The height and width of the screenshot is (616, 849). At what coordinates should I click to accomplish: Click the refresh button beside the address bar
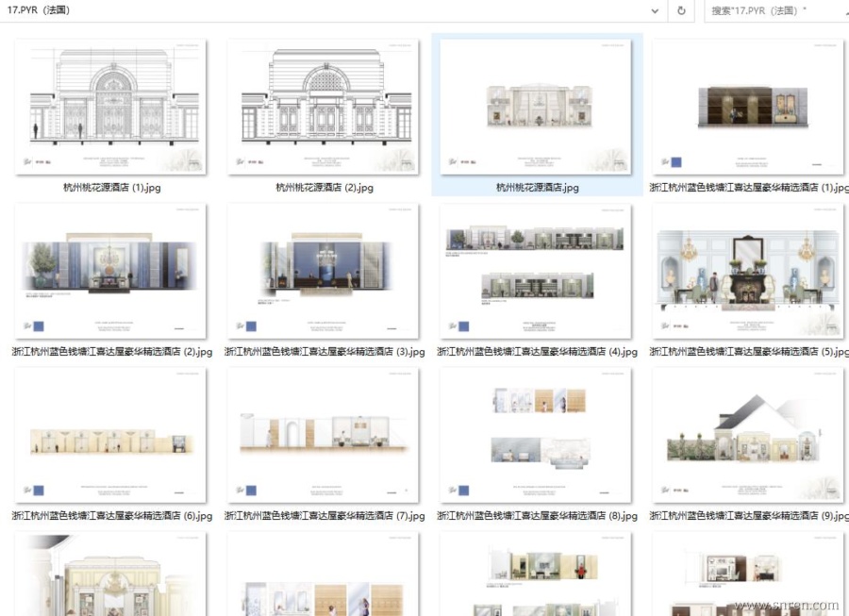681,10
